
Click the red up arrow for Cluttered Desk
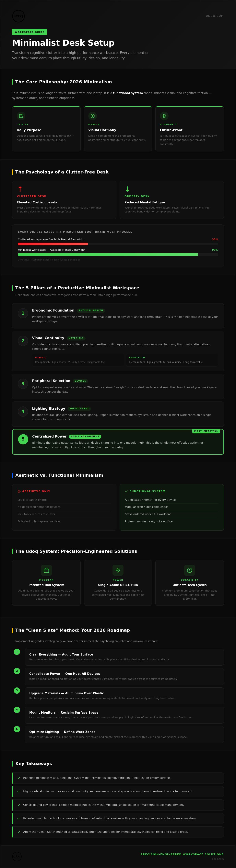20,189
